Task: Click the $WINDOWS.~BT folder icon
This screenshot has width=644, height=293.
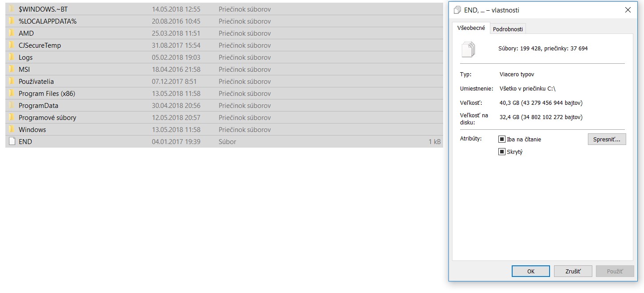Action: point(12,9)
